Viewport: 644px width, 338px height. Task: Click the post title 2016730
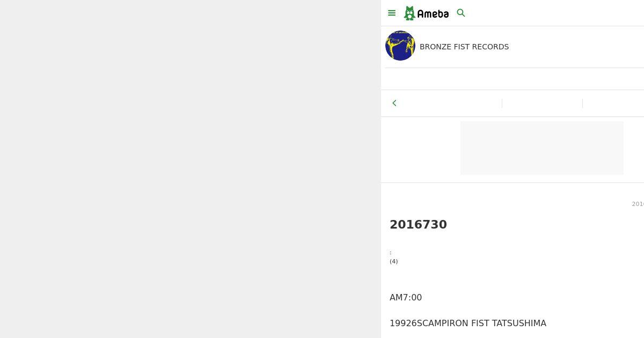click(418, 225)
